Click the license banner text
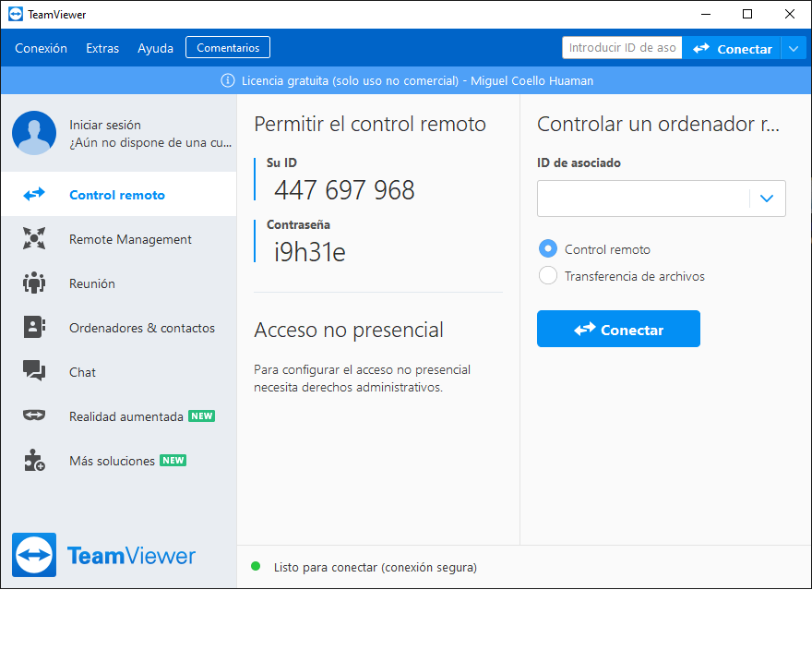 [x=417, y=81]
